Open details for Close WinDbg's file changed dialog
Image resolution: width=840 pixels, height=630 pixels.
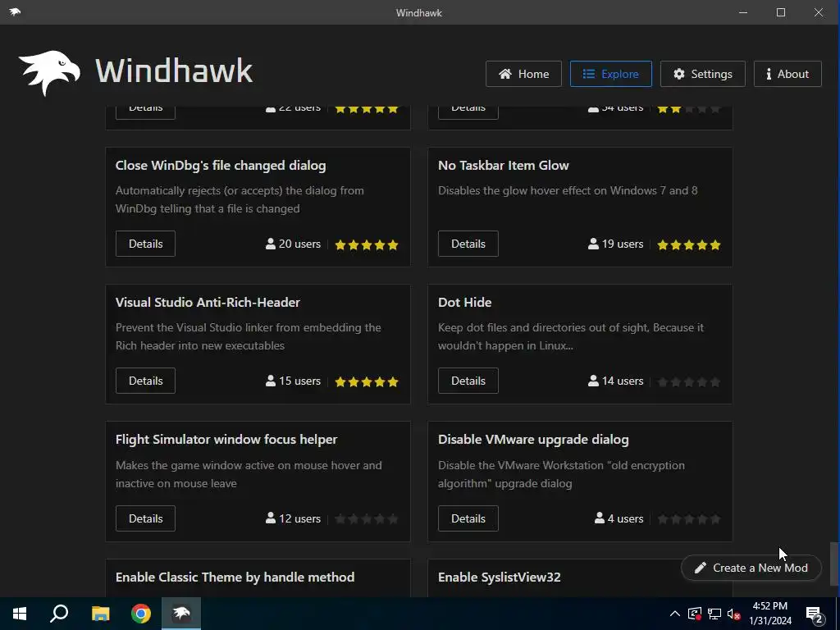[146, 244]
